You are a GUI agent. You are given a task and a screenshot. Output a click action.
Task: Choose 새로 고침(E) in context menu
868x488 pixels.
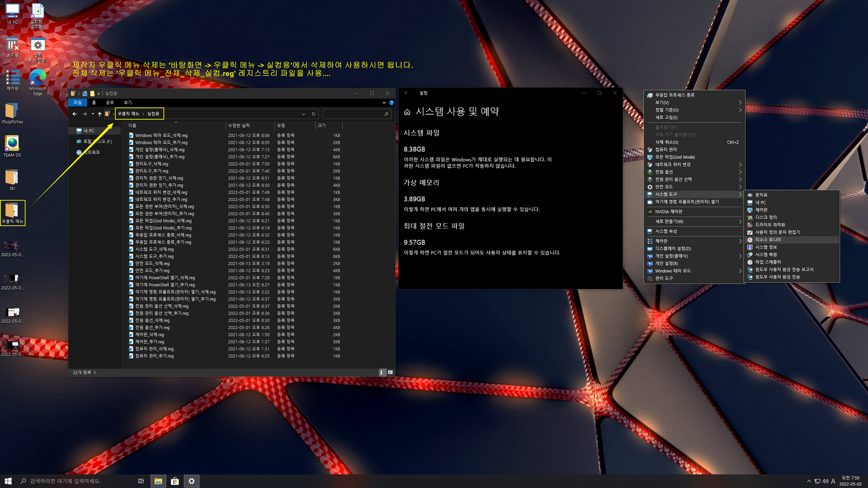(694, 117)
